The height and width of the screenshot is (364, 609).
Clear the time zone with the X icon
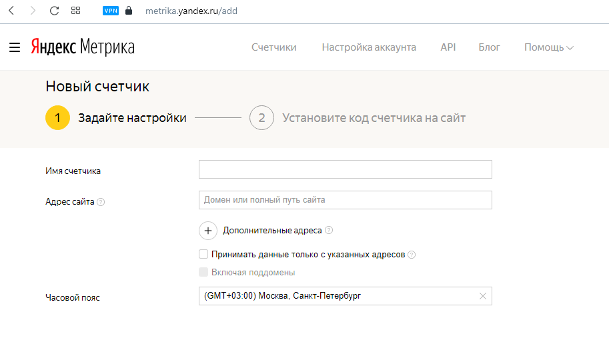483,296
